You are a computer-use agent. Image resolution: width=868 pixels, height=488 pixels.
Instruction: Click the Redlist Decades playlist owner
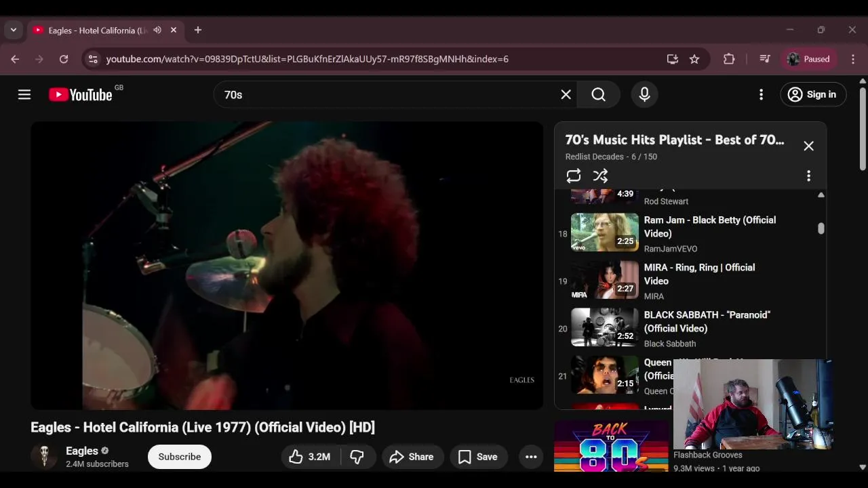click(x=595, y=157)
